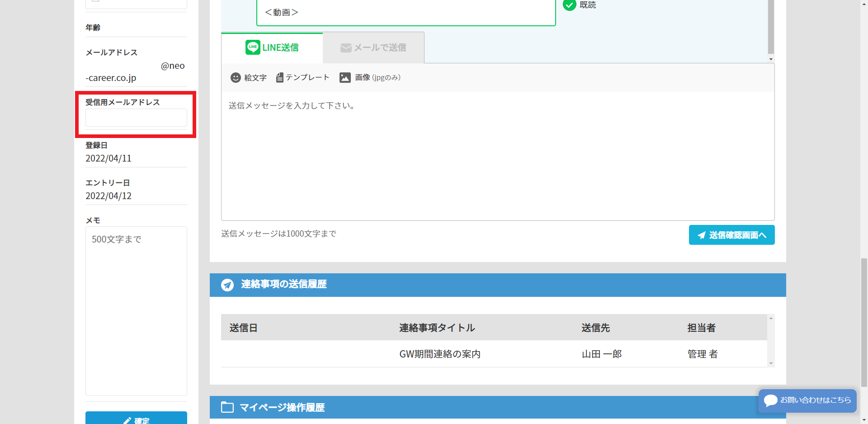This screenshot has width=868, height=424.
Task: Switch to the メールで送信 tab
Action: point(373,48)
